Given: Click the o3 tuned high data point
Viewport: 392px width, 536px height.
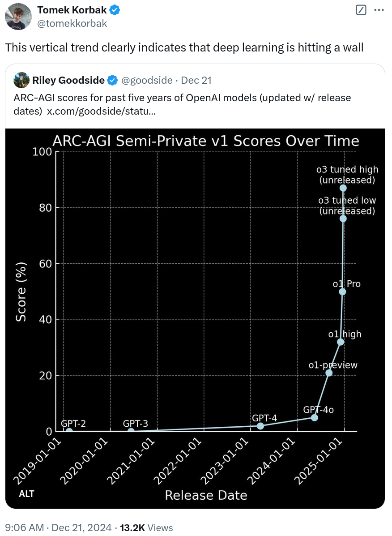Looking at the screenshot, I should tap(343, 188).
